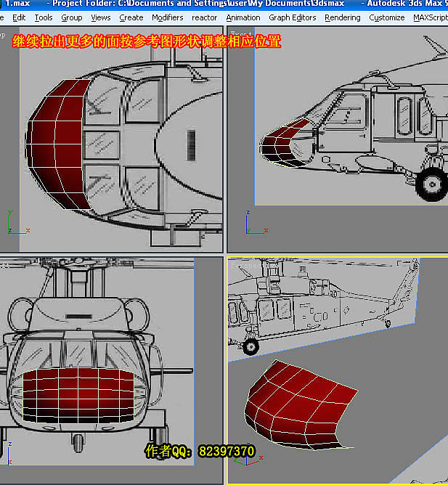Open the Animation menu
Screen dimensions: 448x485
coord(243,18)
